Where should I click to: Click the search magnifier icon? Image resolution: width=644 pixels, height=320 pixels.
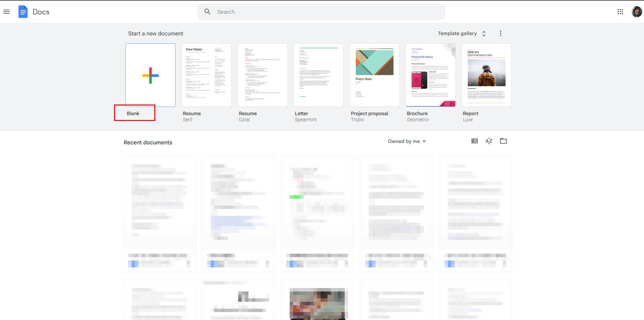(207, 12)
